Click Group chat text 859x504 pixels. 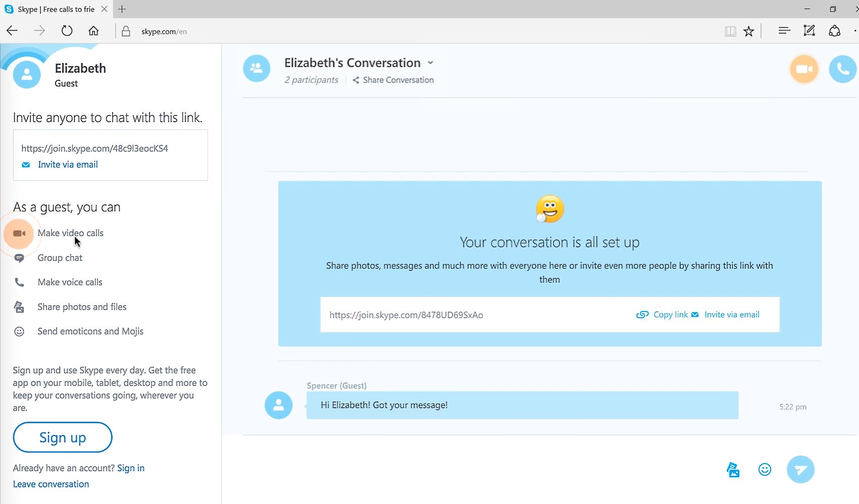60,258
